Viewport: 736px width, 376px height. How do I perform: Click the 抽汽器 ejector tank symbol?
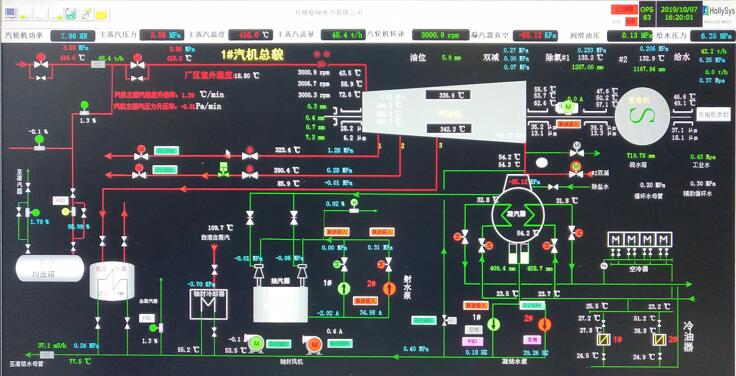(280, 303)
